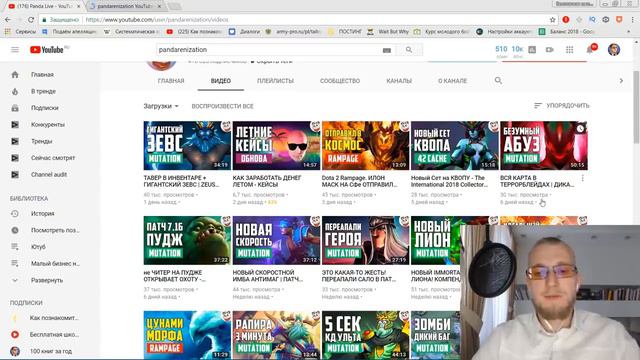Open Channel audit in sidebar
Screen dimensions: 640x360
click(x=50, y=175)
